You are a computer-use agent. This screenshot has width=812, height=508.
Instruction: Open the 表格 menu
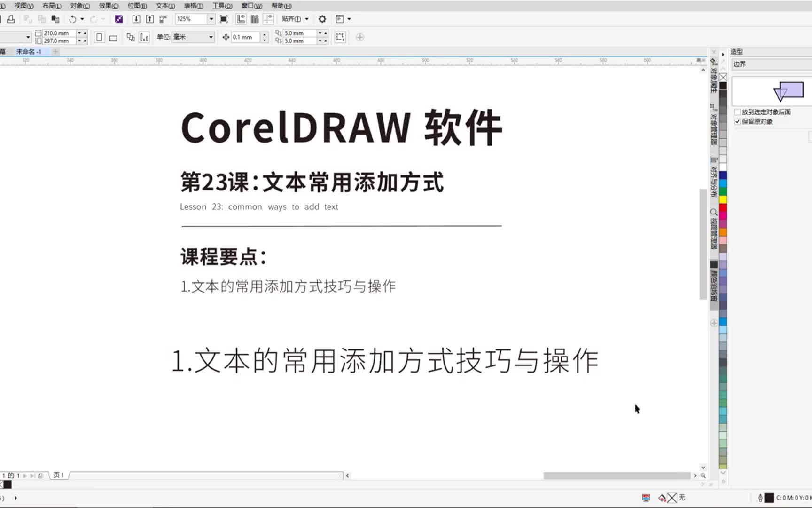click(194, 6)
